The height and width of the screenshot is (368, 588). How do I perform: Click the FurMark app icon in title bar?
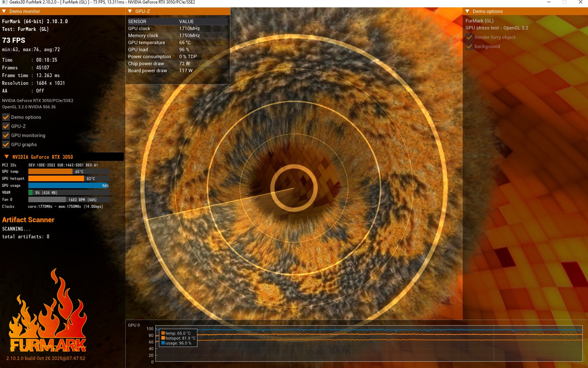(x=5, y=2)
